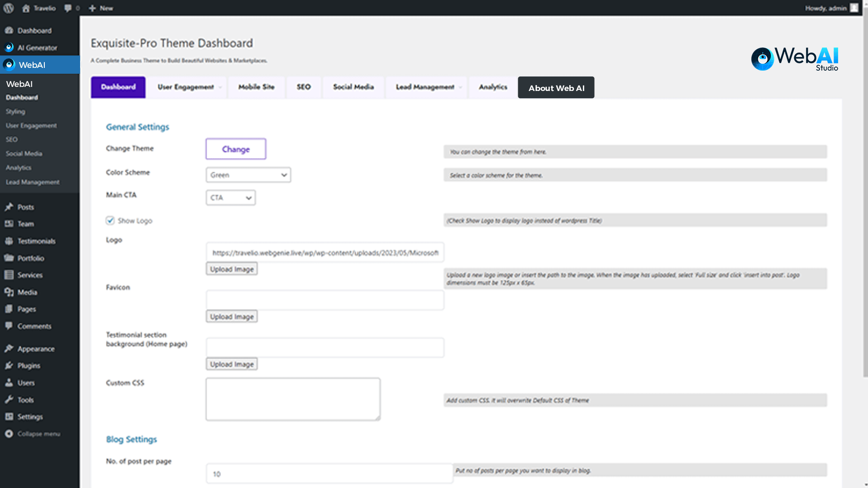Viewport: 868px width, 488px height.
Task: Open Styling in WebAI submenu
Action: pyautogui.click(x=15, y=111)
